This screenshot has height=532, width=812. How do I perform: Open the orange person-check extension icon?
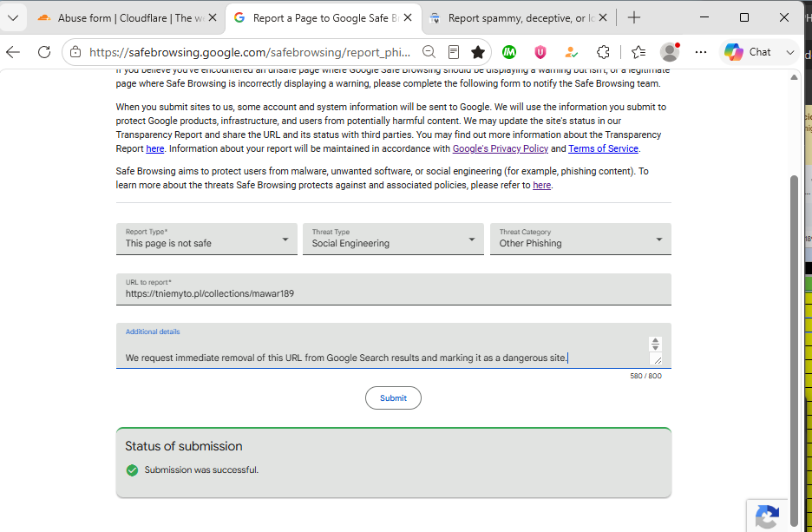tap(571, 52)
